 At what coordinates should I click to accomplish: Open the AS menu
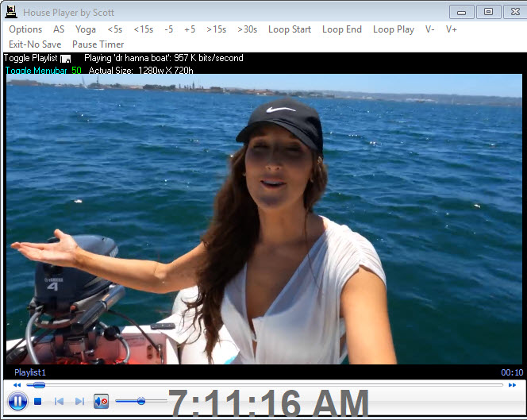tap(59, 29)
